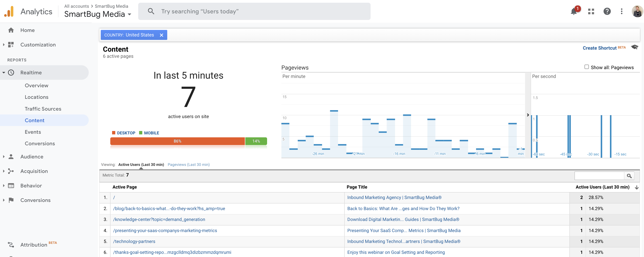644x257 pixels.
Task: Click the Customization dashboard icon
Action: [x=11, y=45]
